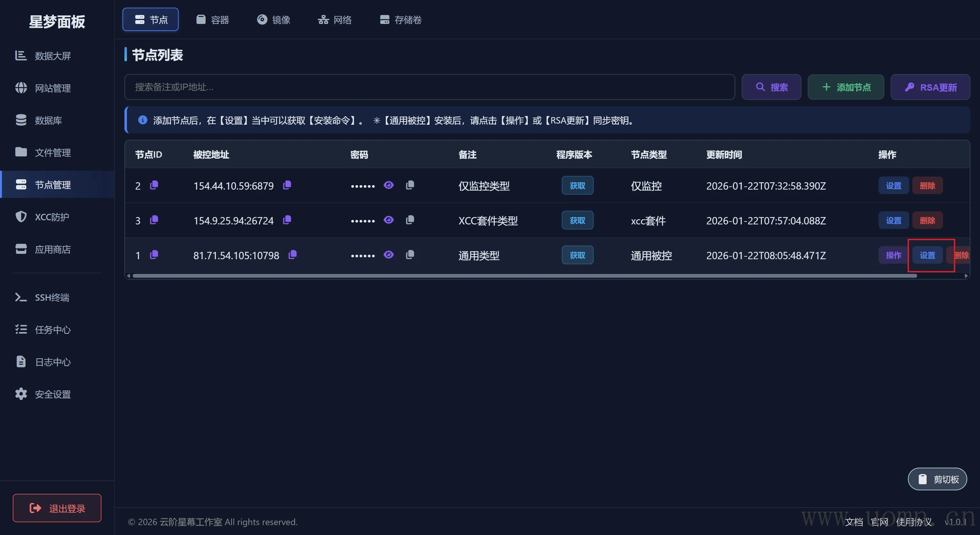Image resolution: width=980 pixels, height=535 pixels.
Task: Open the 剪切板 clipboard button
Action: click(x=937, y=479)
